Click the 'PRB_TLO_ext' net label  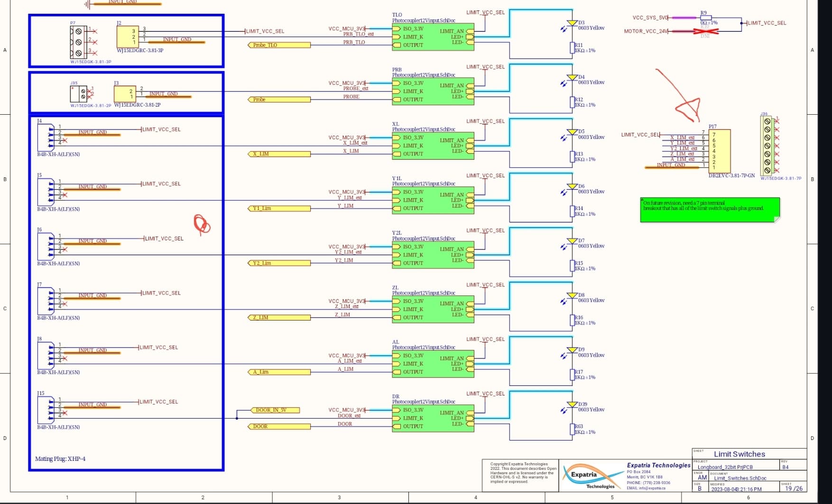pos(359,34)
